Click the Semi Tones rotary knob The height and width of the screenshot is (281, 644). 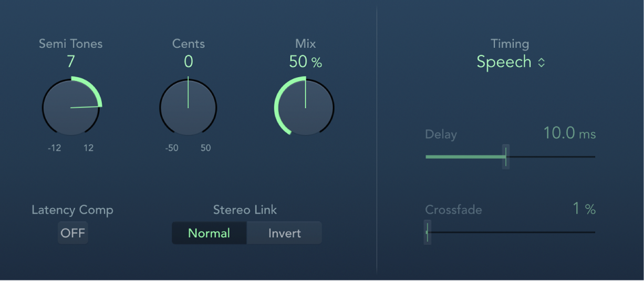coord(71,108)
